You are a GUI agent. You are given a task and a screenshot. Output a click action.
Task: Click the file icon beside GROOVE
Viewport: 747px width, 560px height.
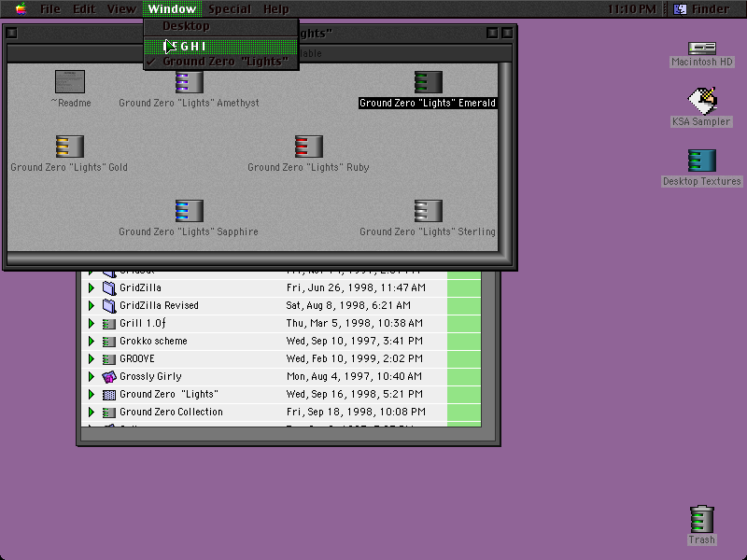point(109,359)
